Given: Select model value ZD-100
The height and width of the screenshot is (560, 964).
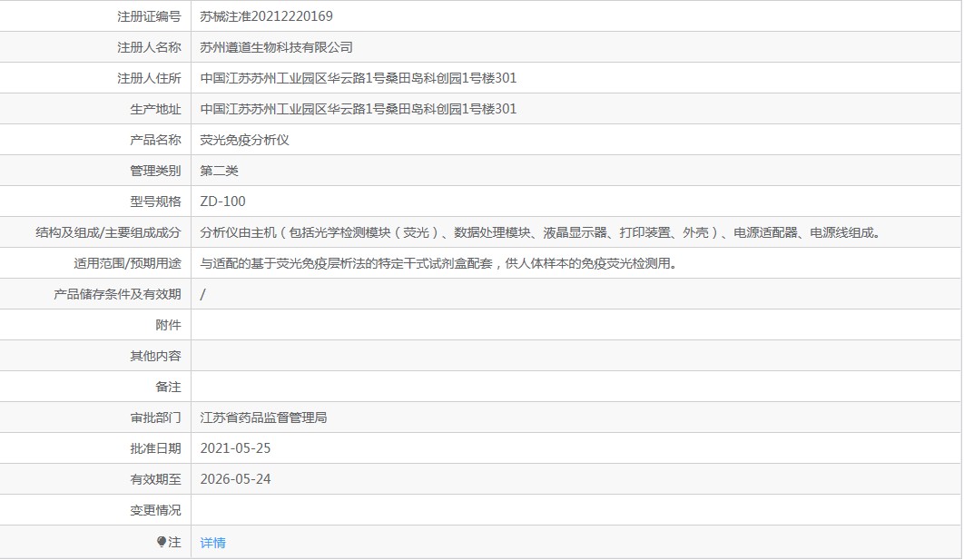Looking at the screenshot, I should tap(222, 201).
